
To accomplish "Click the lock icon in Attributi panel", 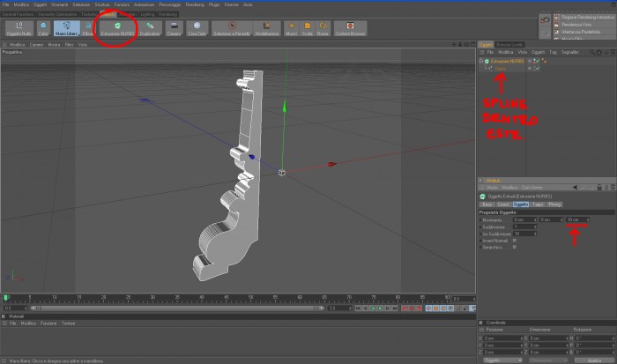I will pos(599,188).
